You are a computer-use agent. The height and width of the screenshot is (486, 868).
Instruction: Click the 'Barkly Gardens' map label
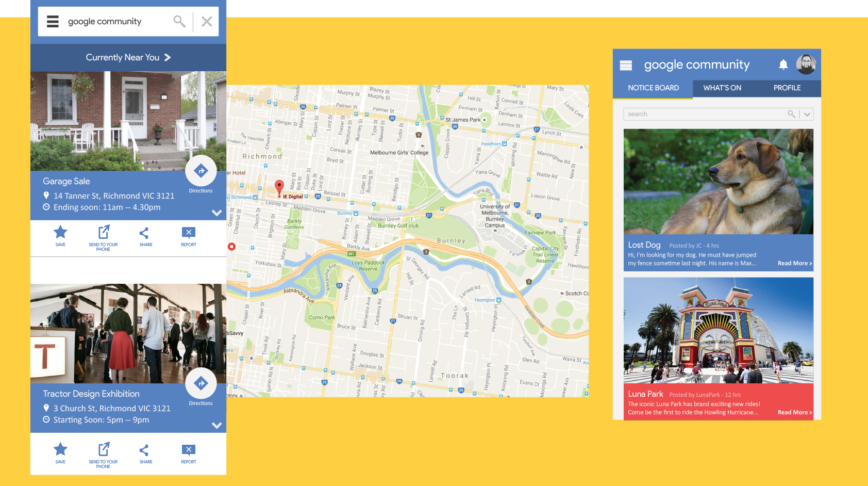tap(294, 224)
